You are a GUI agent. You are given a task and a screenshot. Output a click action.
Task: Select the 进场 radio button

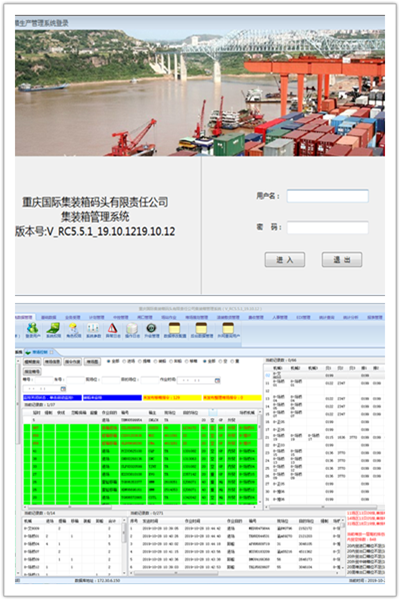(124, 361)
